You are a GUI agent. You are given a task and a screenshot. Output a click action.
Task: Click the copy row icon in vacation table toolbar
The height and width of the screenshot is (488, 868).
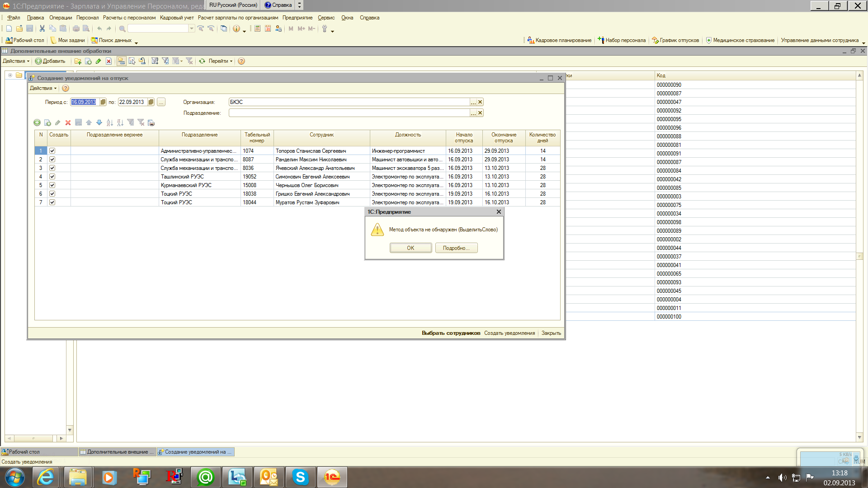(x=47, y=122)
